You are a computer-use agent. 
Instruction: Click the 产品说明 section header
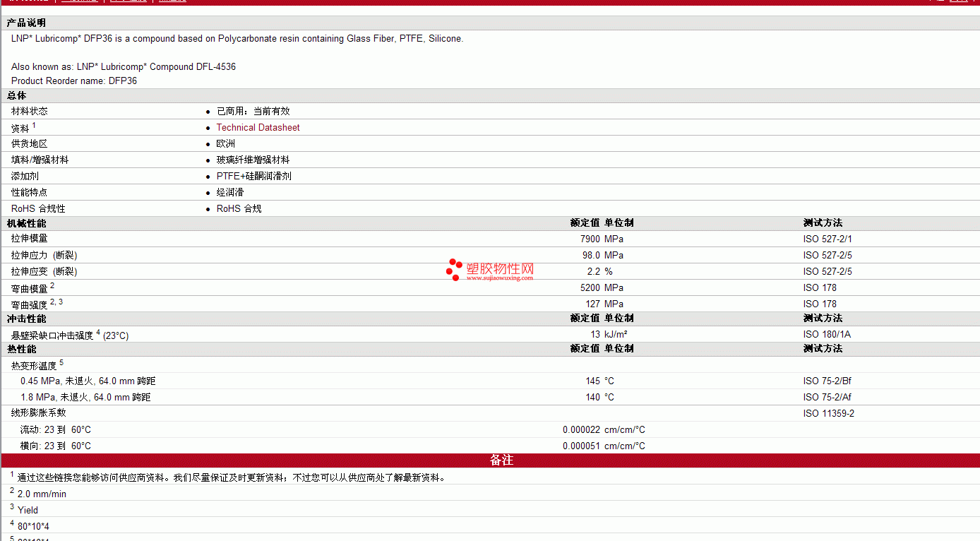click(26, 23)
